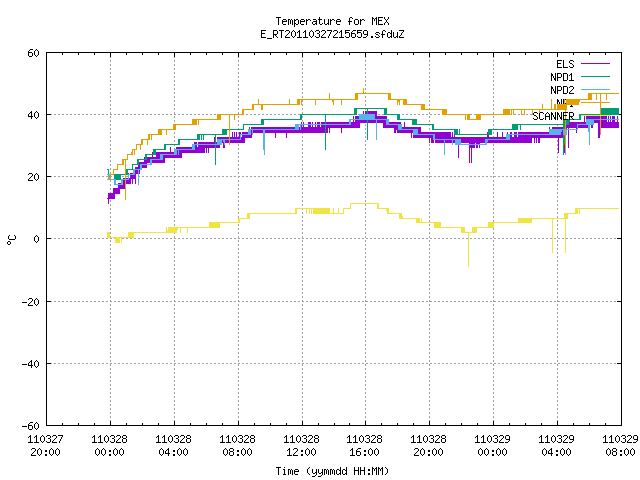Click the '110329 08:00' x-axis tick label

click(x=620, y=446)
